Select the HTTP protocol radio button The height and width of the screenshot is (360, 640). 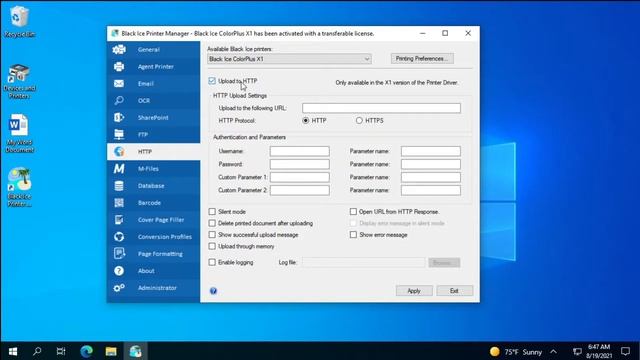[306, 120]
